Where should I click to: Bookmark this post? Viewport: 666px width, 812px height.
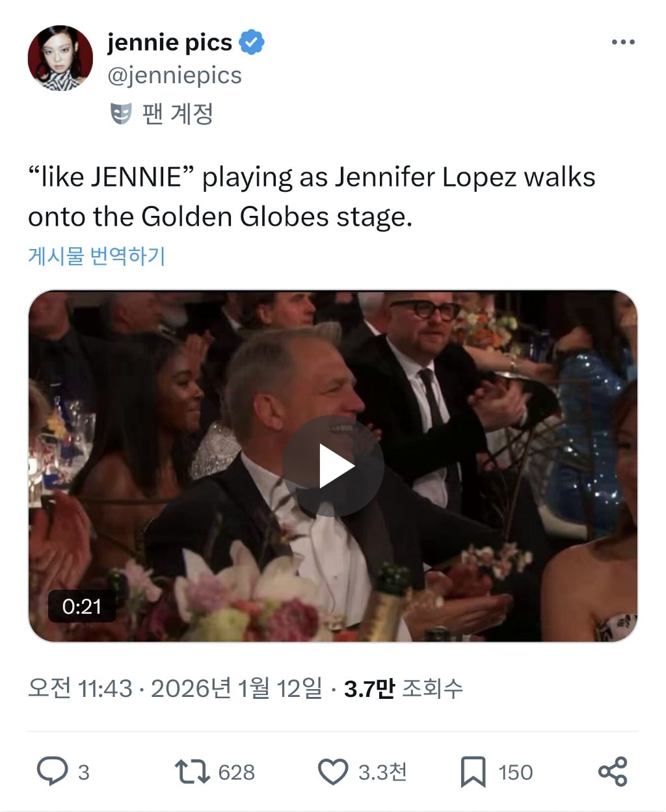click(x=473, y=772)
